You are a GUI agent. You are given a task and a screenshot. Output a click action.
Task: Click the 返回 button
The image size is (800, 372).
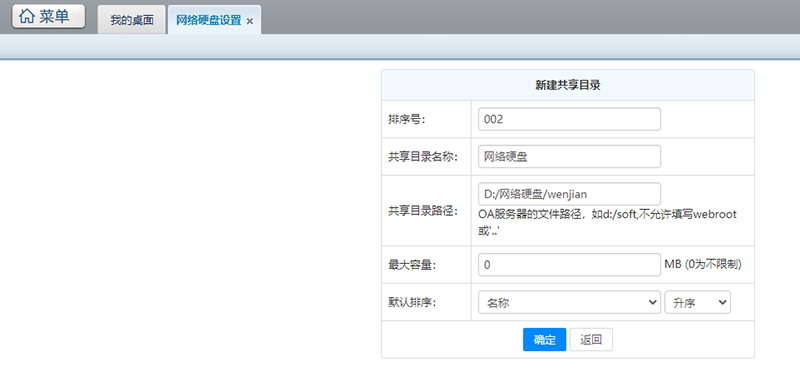coord(591,339)
